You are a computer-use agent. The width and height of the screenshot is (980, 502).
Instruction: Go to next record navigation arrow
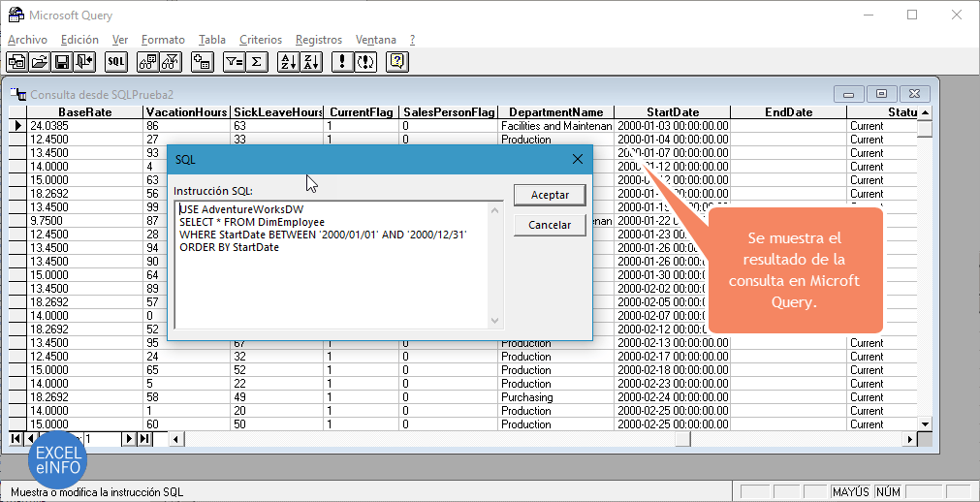tap(129, 439)
